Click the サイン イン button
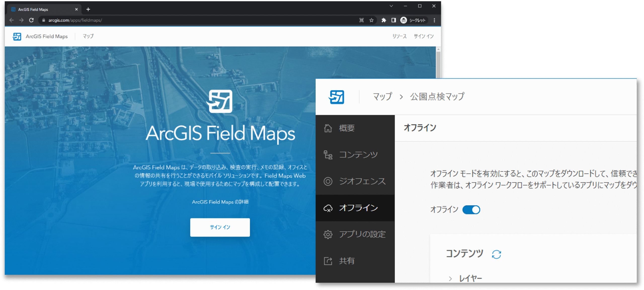 [x=220, y=227]
